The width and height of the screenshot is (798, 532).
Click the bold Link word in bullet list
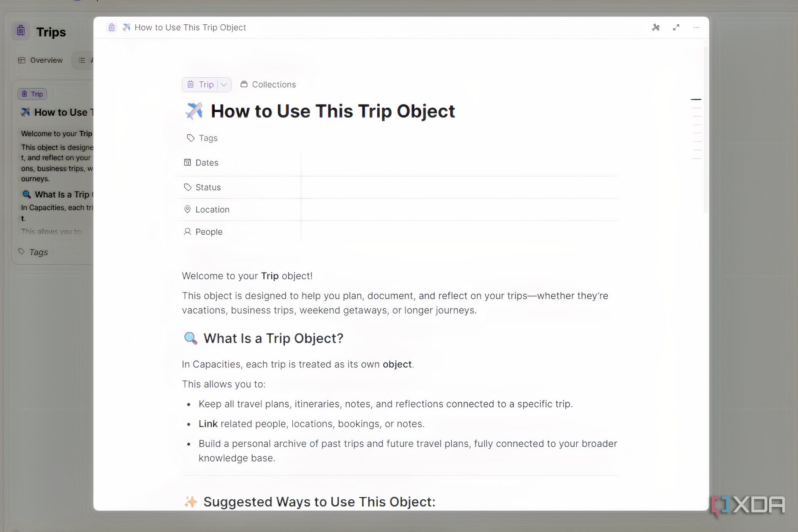pos(208,424)
